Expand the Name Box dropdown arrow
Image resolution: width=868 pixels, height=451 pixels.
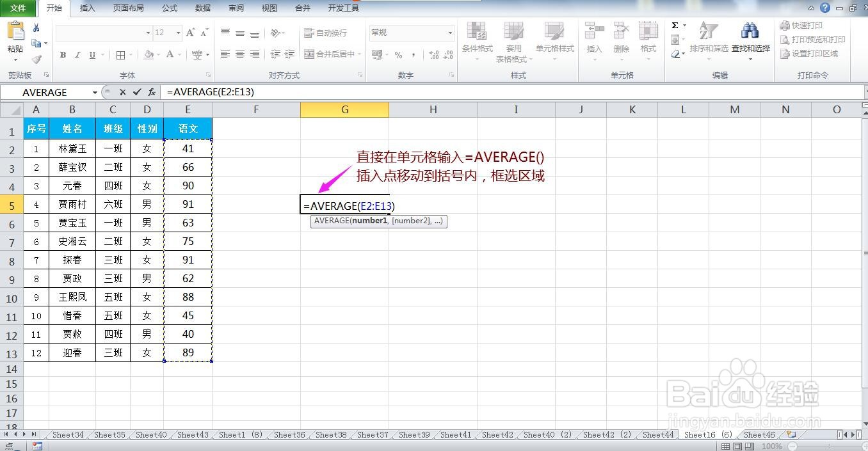pyautogui.click(x=95, y=92)
